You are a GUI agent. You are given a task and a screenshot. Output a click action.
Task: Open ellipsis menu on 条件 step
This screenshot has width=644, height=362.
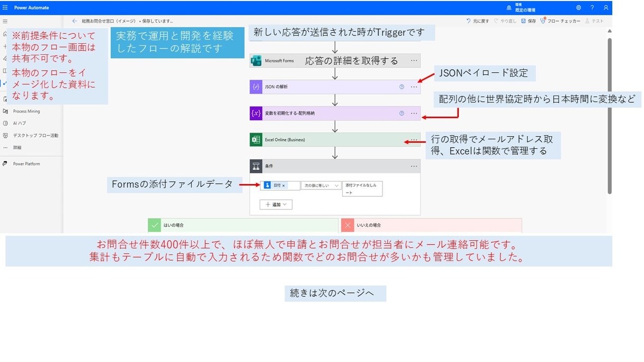click(x=414, y=166)
